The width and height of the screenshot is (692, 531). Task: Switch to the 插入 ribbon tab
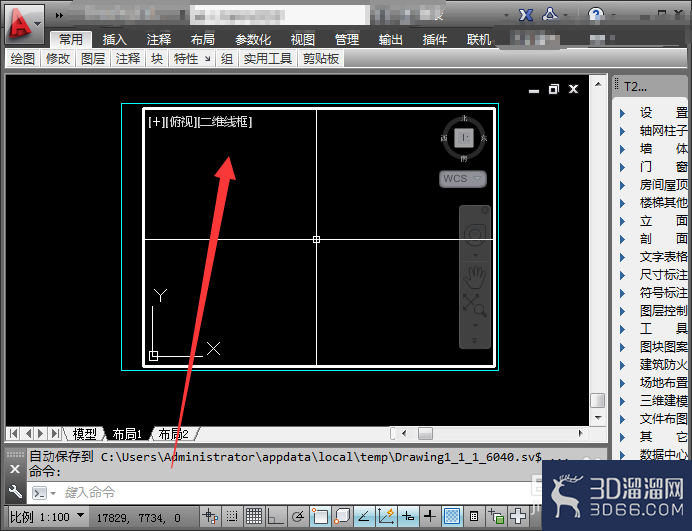coord(114,40)
